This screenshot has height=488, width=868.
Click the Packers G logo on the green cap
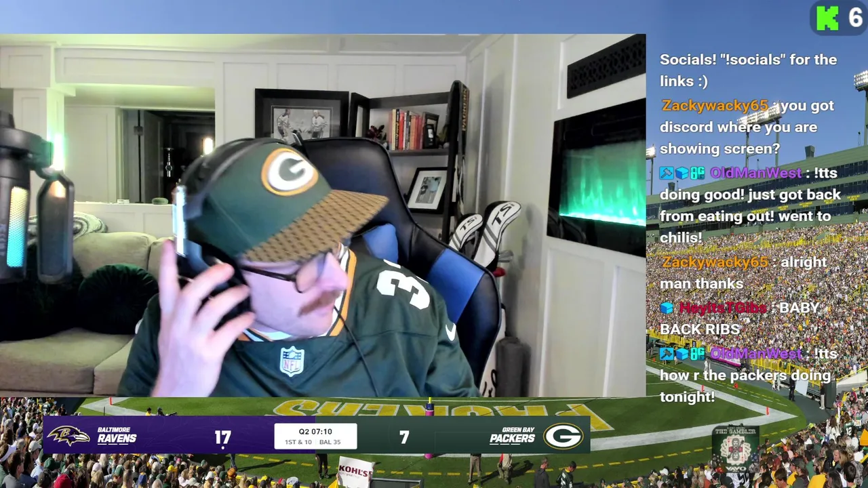[x=289, y=171]
